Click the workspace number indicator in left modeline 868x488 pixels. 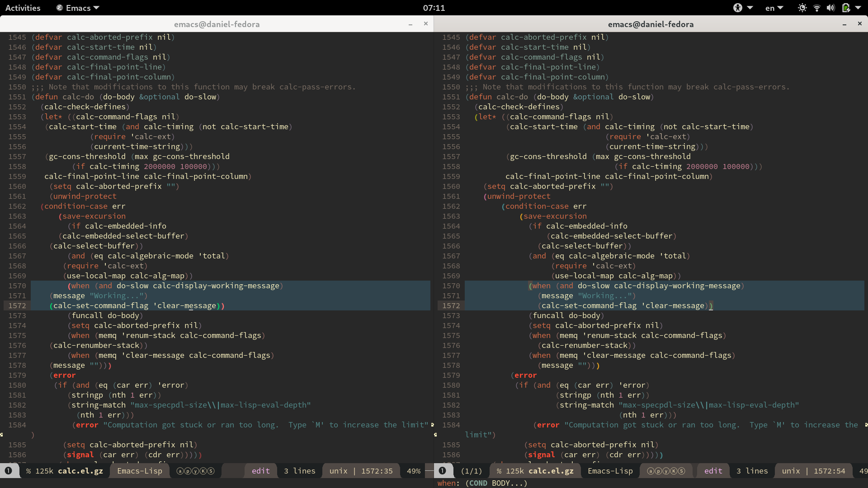coord(8,471)
